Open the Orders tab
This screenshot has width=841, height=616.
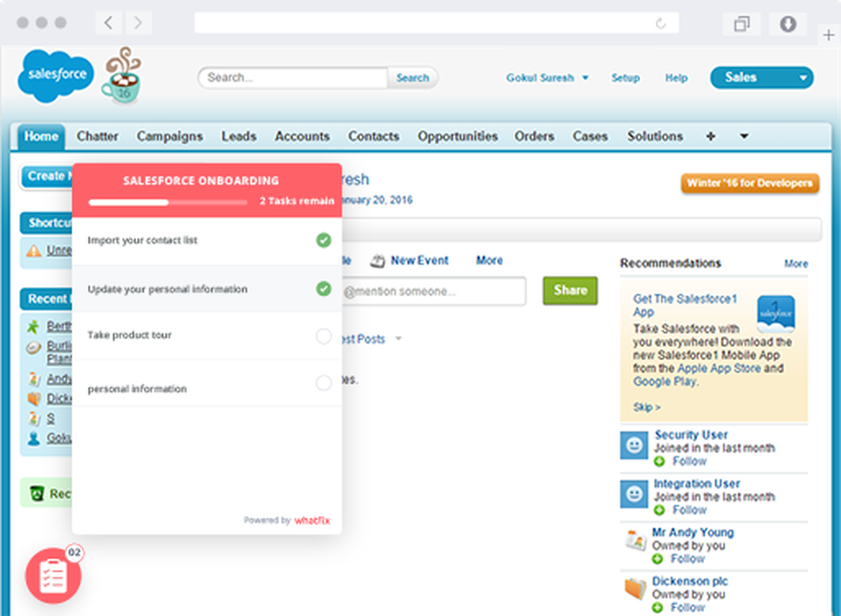534,136
